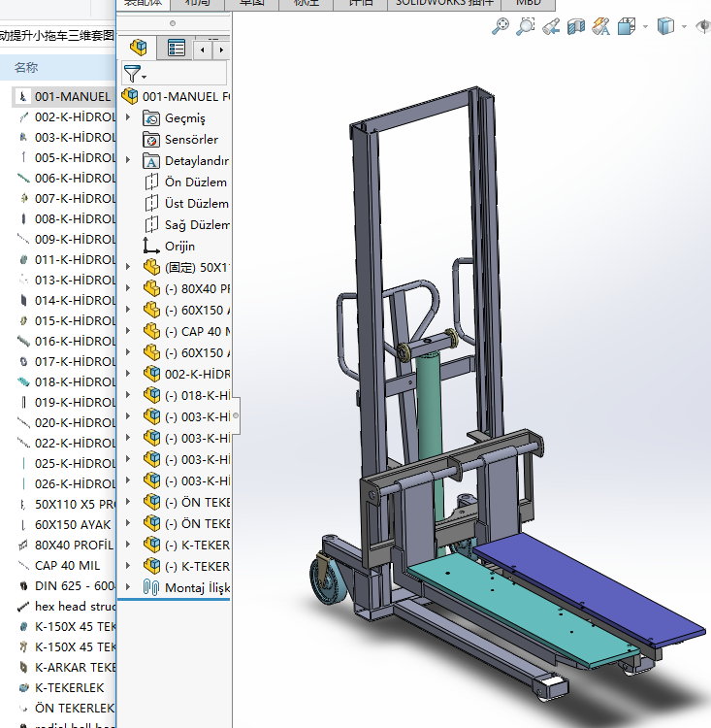This screenshot has height=728, width=711.
Task: Toggle the Hide/Show Items eye icon
Action: click(703, 26)
